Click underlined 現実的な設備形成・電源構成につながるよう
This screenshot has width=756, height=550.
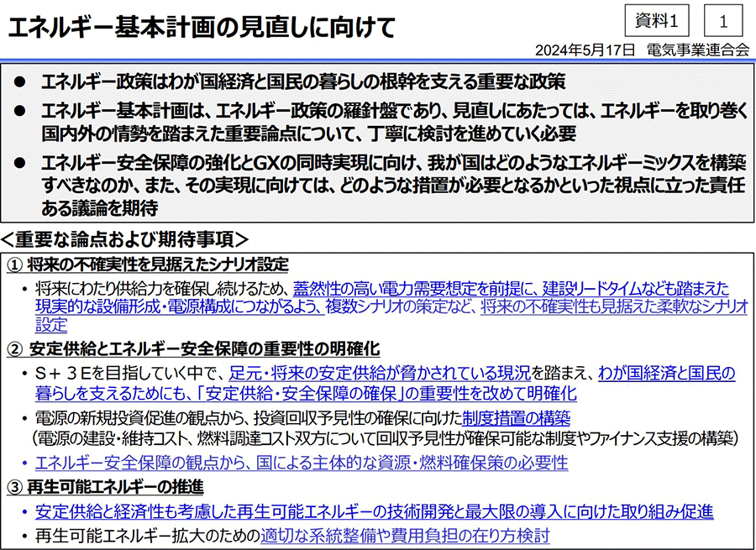[x=180, y=306]
